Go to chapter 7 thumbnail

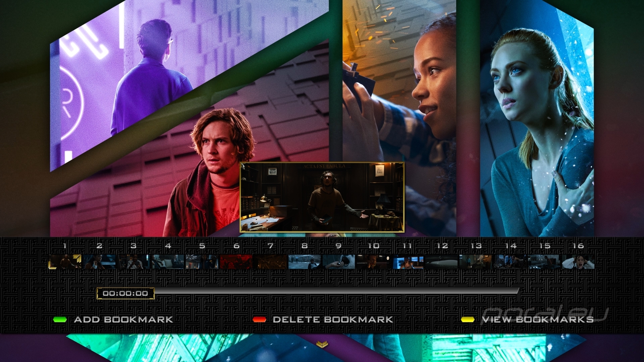270,262
